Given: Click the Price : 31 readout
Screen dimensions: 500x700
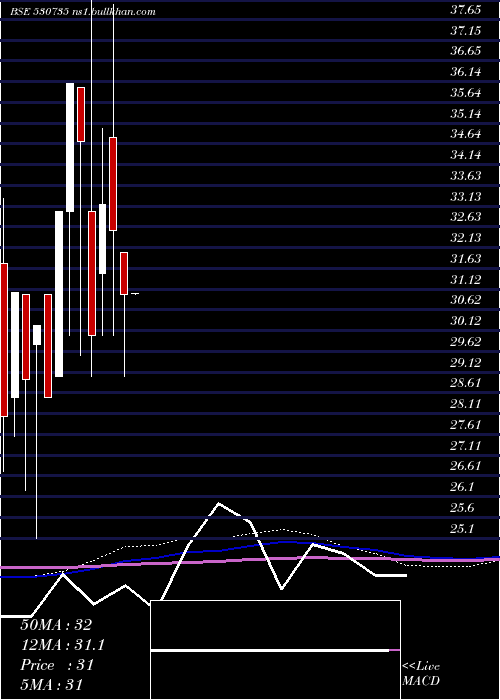Looking at the screenshot, I should pos(57,665).
